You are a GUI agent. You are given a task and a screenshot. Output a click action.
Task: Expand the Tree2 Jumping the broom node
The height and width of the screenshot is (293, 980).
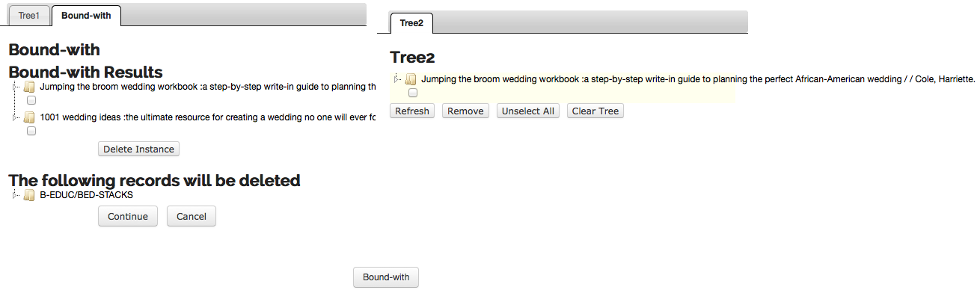point(397,79)
